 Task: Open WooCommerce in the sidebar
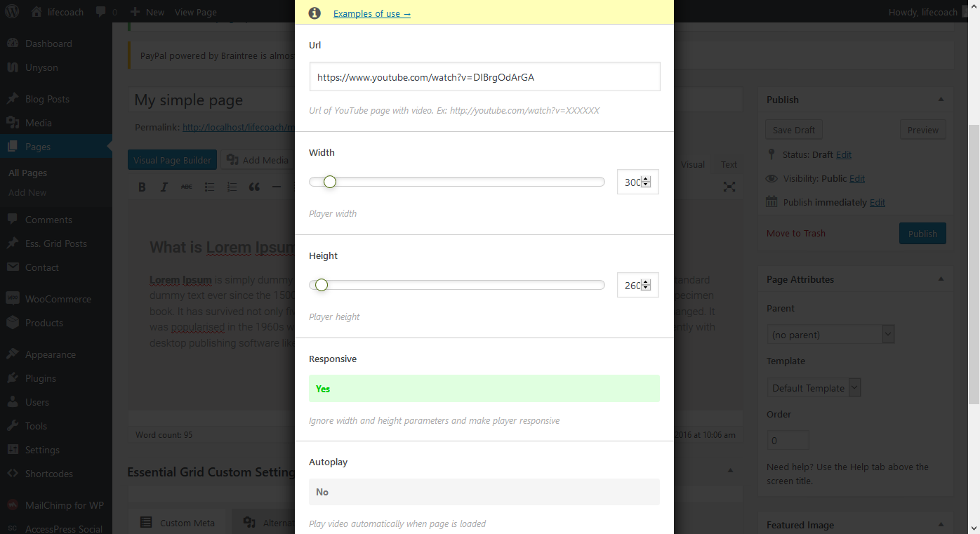point(58,299)
